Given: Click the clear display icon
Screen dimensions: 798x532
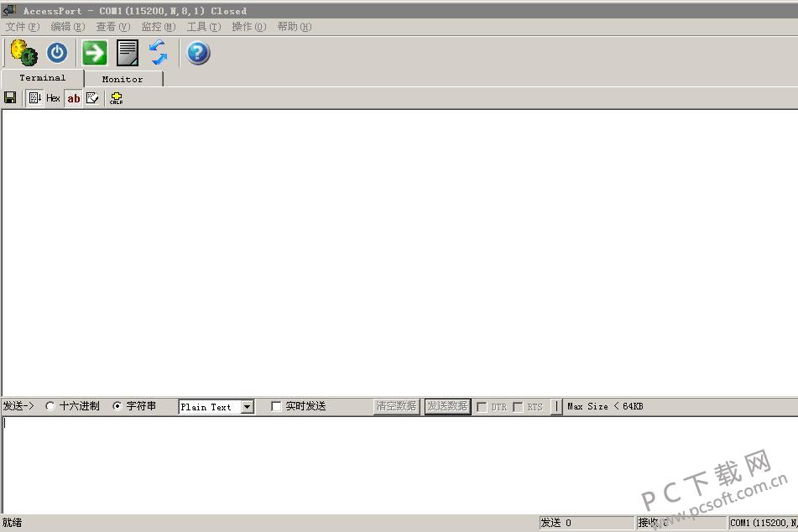Looking at the screenshot, I should point(92,97).
